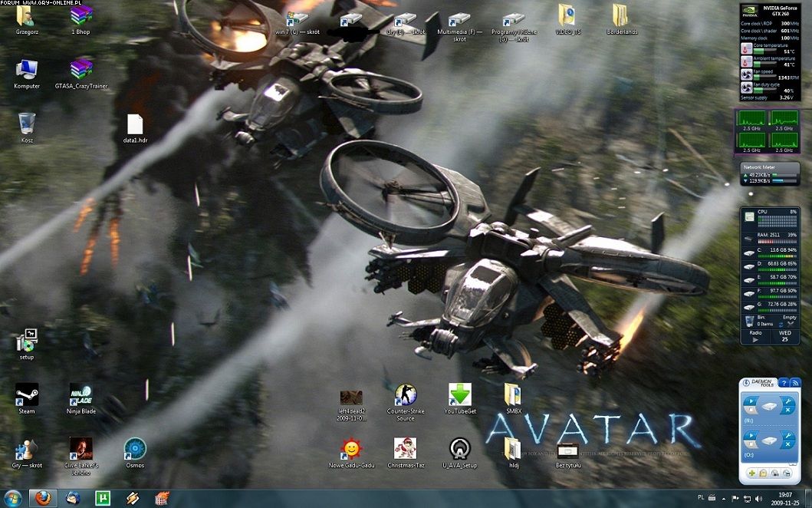
Task: Open Thunderbird from the taskbar
Action: click(73, 498)
